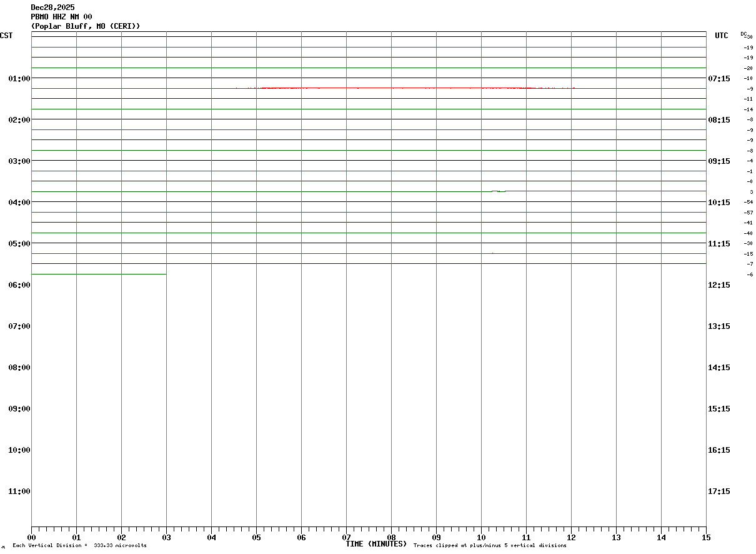Click the traces clipped footnote text
Viewport: 756px width, 554px height.
[490, 546]
